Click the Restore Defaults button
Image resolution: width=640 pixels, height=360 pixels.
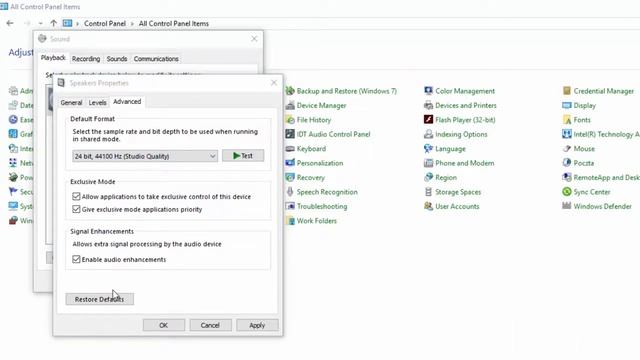click(x=100, y=299)
